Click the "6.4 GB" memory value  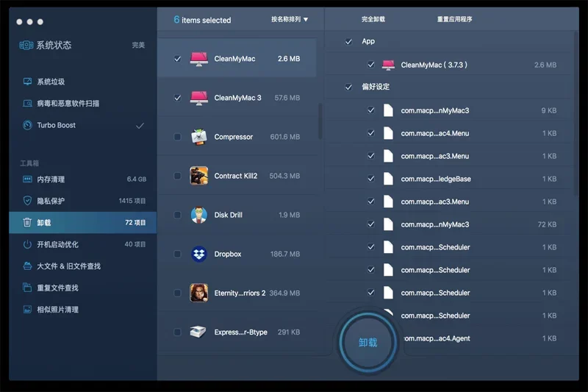point(137,179)
